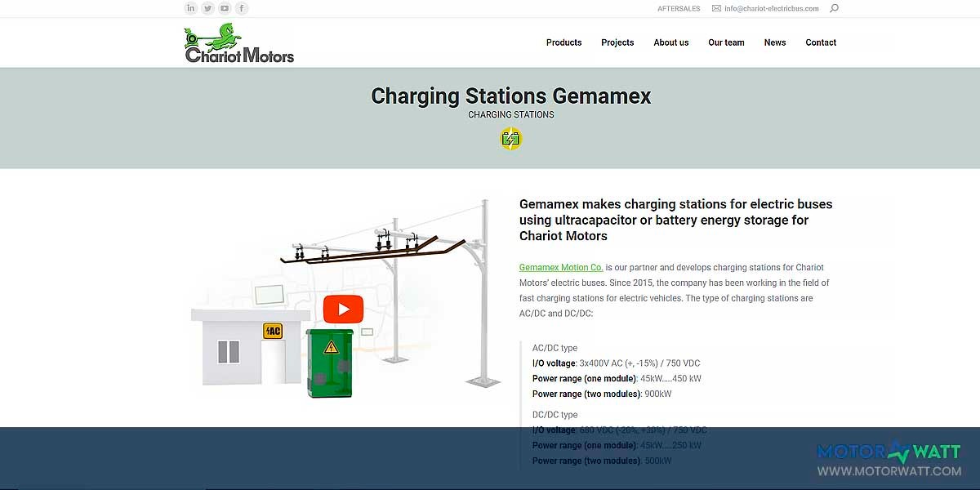The width and height of the screenshot is (980, 490).
Task: Click info@chariot-electricbus.com email address
Action: click(x=771, y=8)
